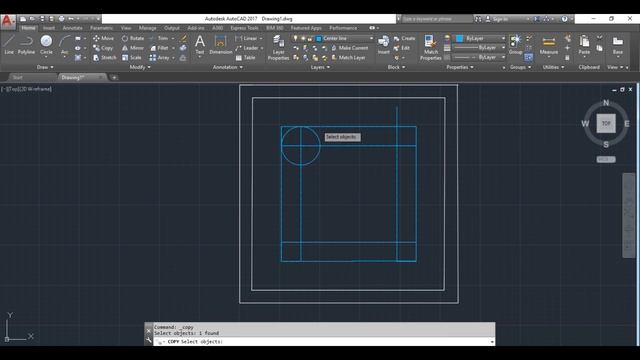The image size is (640, 360).
Task: Click the Stretch tool
Action: 104,58
